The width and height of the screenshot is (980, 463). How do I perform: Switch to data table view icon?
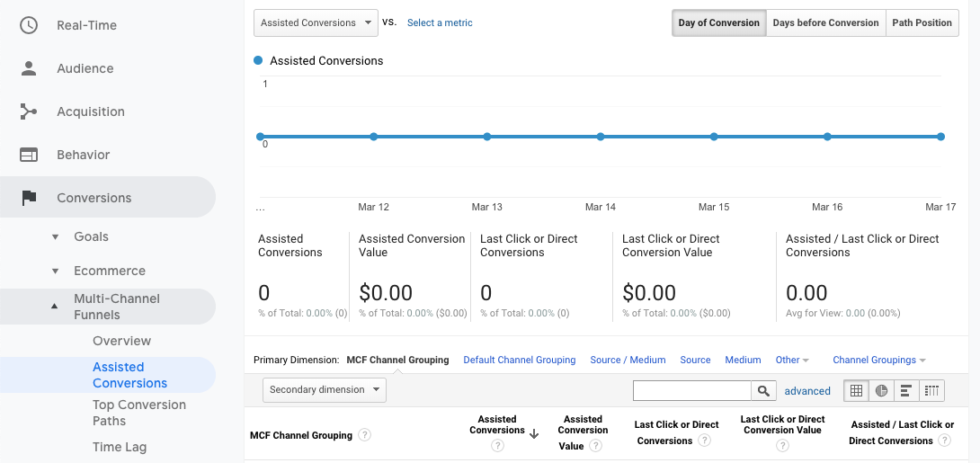pos(856,390)
